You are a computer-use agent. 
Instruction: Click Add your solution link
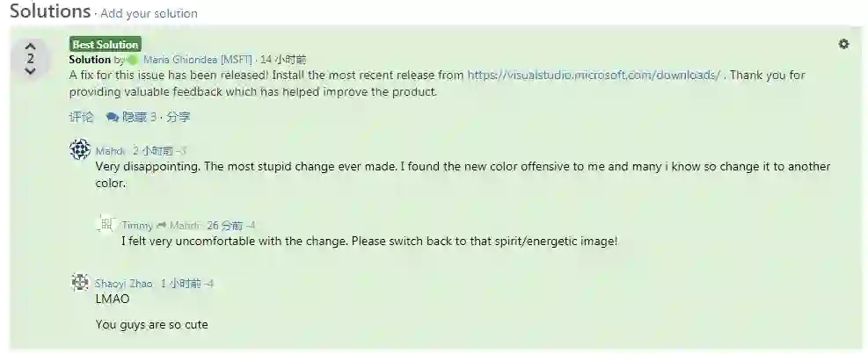click(149, 13)
